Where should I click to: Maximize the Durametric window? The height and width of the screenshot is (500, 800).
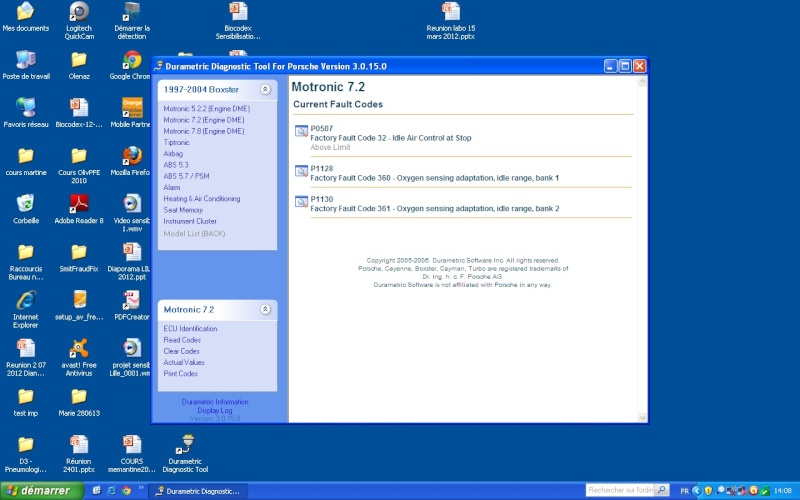pyautogui.click(x=625, y=66)
